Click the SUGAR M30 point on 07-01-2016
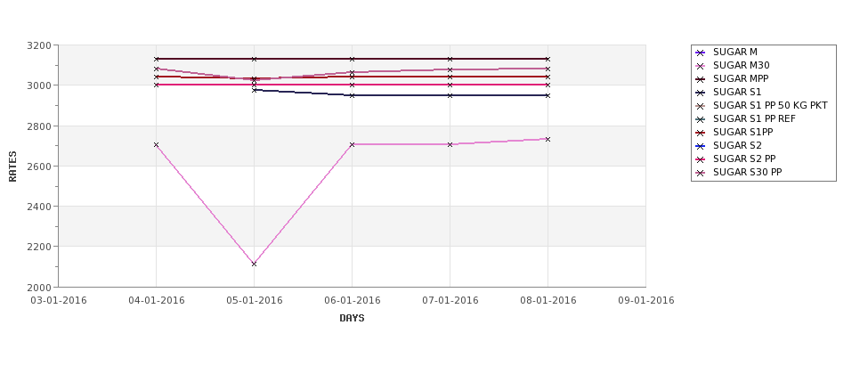Image resolution: width=868 pixels, height=382 pixels. 450,144
